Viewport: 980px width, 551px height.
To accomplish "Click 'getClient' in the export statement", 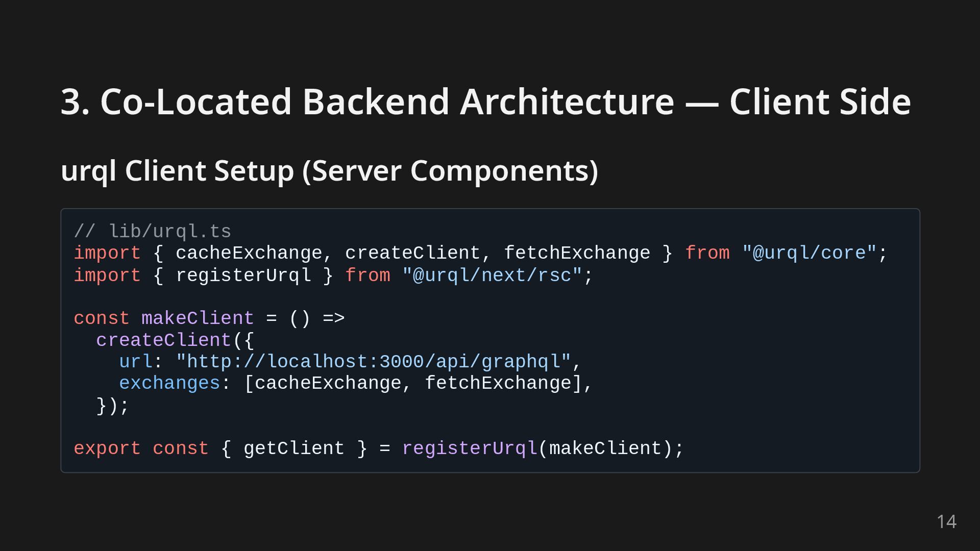I will pos(293,448).
